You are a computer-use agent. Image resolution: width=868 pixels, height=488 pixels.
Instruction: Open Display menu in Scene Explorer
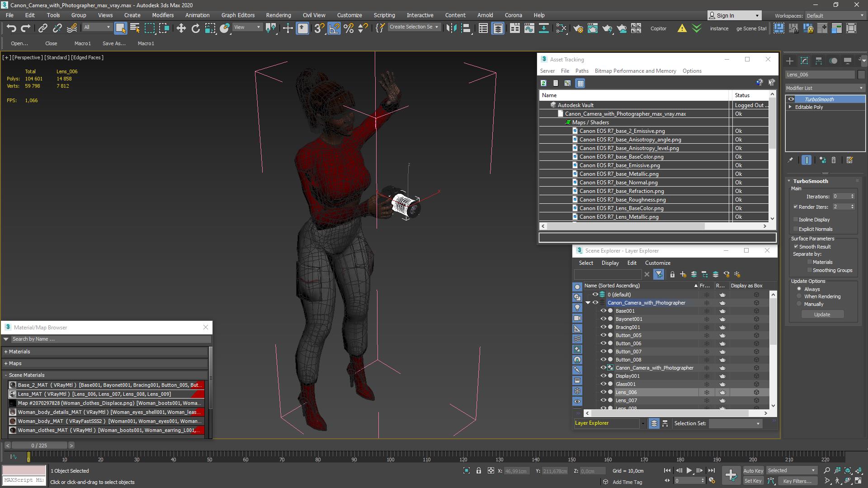610,263
